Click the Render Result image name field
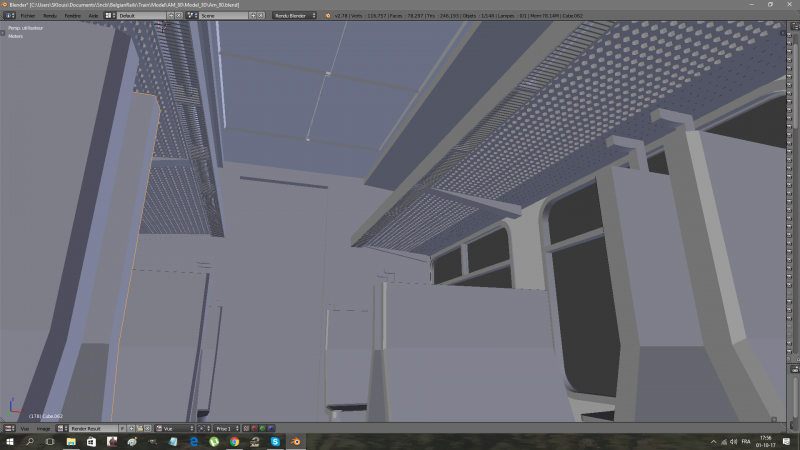The image size is (800, 450). point(94,429)
